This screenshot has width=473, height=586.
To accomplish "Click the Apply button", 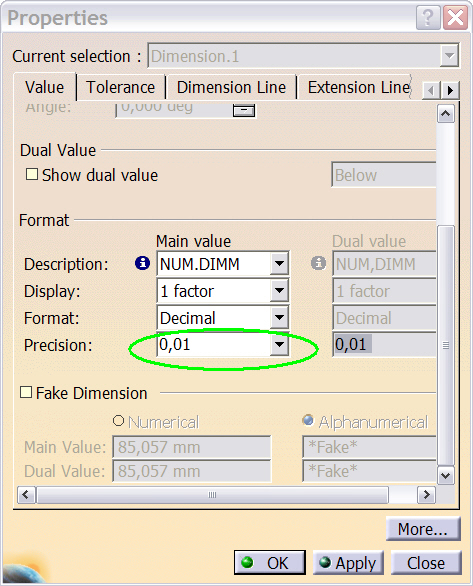I will (348, 563).
